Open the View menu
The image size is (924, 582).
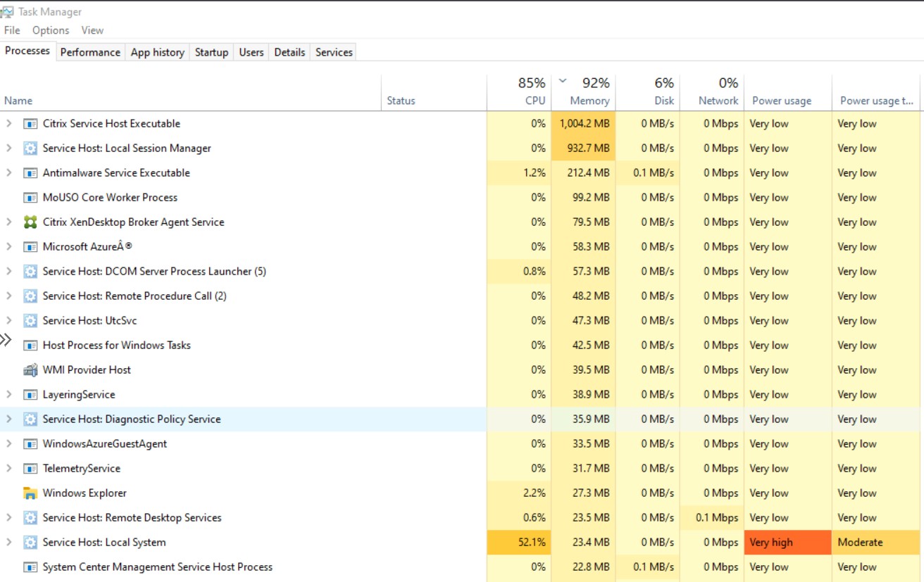92,30
